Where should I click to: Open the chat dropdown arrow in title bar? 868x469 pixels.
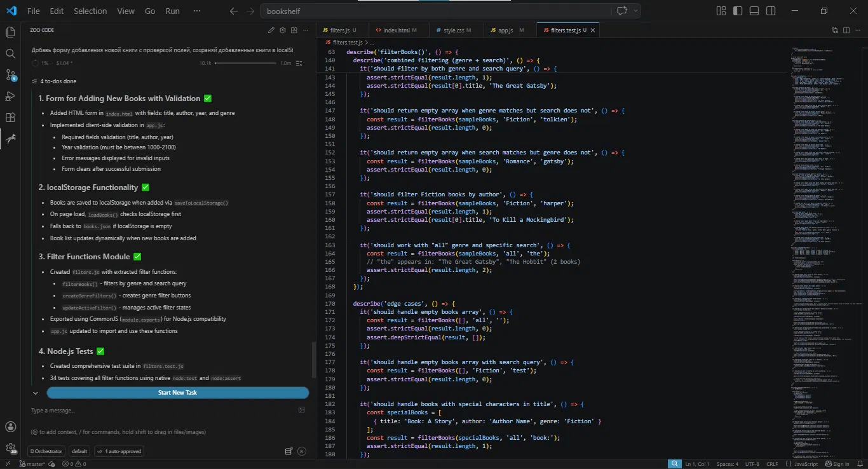pos(635,11)
